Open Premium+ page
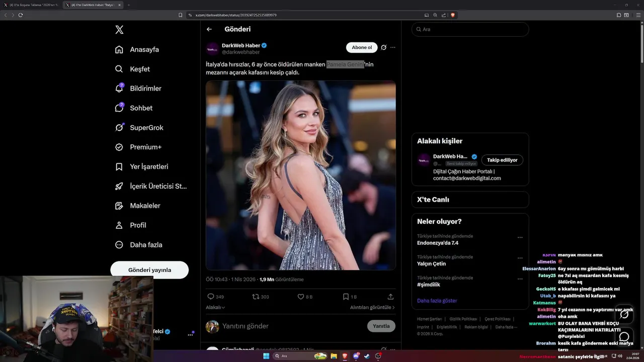Image resolution: width=644 pixels, height=362 pixels. tap(138, 147)
